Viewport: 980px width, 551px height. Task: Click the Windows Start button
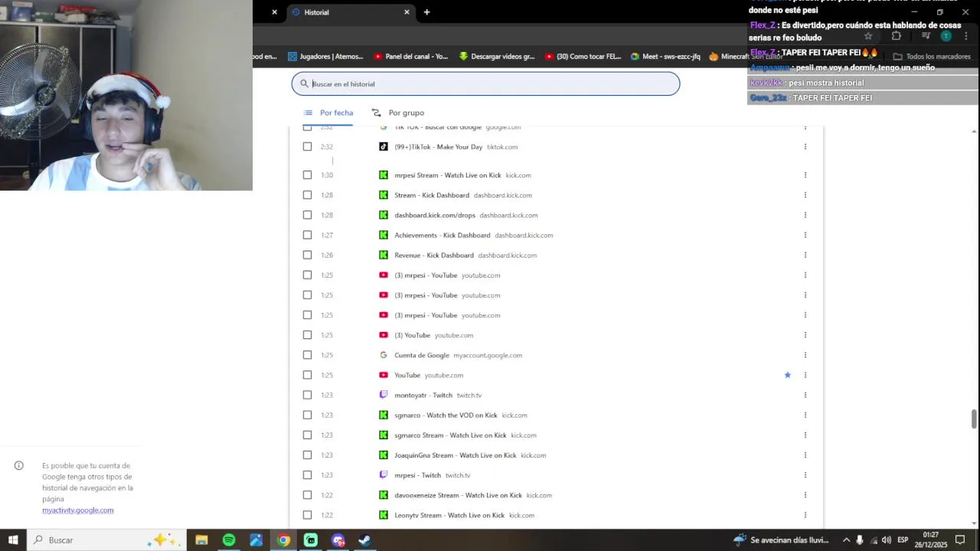(13, 540)
